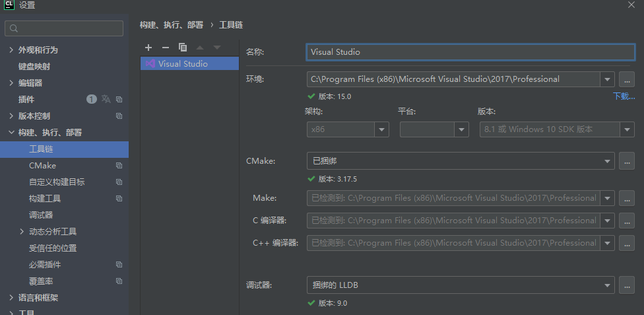
Task: Click the CLion logo in title bar
Action: pos(9,5)
